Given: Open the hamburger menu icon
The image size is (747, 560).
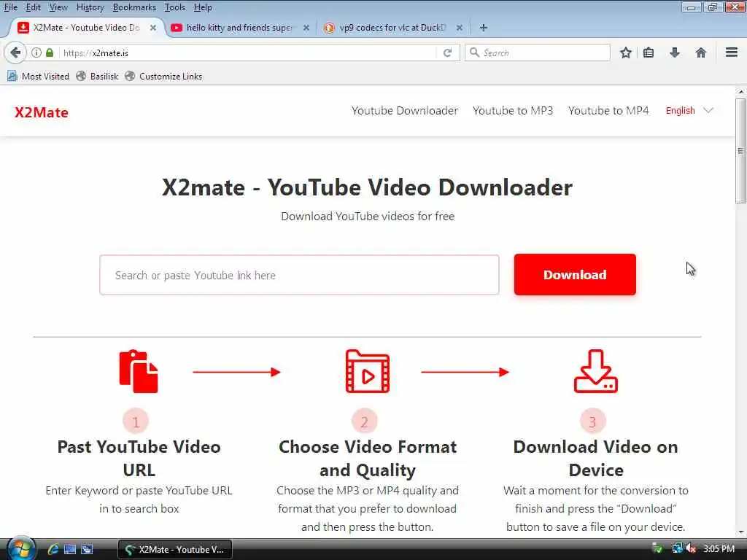Looking at the screenshot, I should pos(732,52).
